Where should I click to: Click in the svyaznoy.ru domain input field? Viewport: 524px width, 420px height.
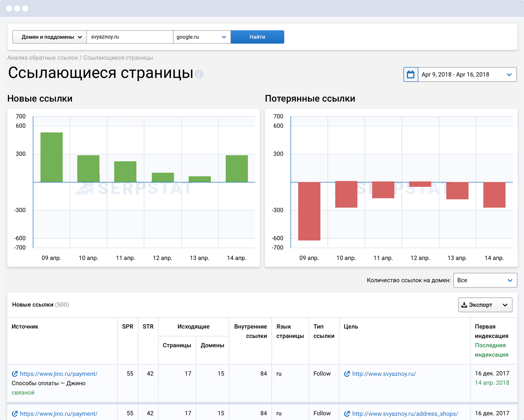point(130,37)
